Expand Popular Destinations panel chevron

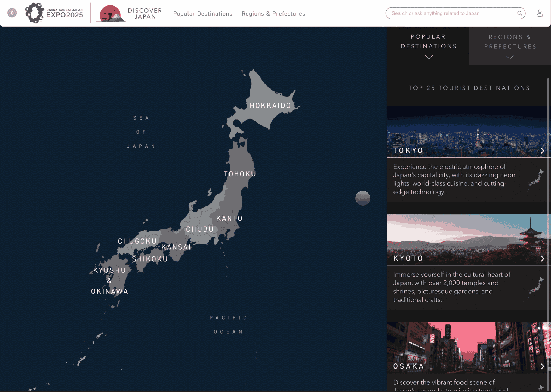429,57
